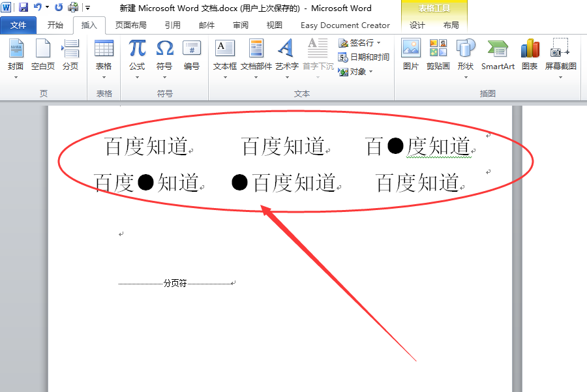Expand the 符号 (Symbol) dropdown arrow
This screenshot has height=392, width=587.
click(x=164, y=78)
